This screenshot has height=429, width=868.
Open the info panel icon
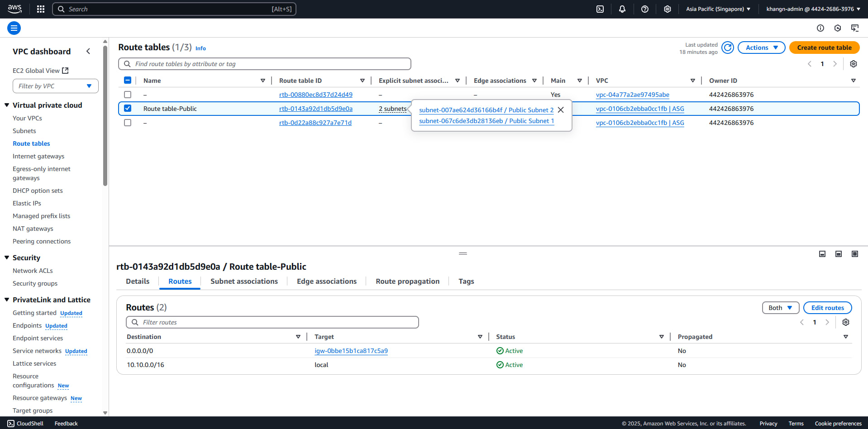pyautogui.click(x=820, y=28)
